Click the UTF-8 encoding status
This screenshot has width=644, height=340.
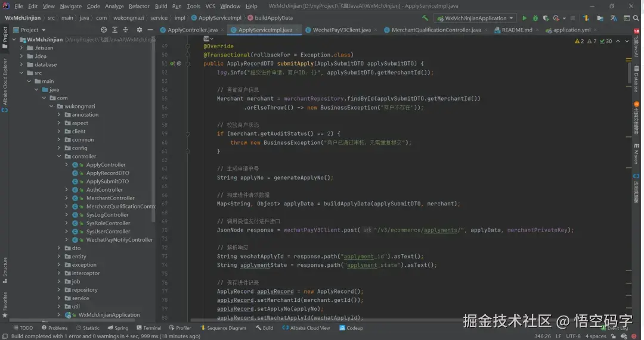point(574,336)
